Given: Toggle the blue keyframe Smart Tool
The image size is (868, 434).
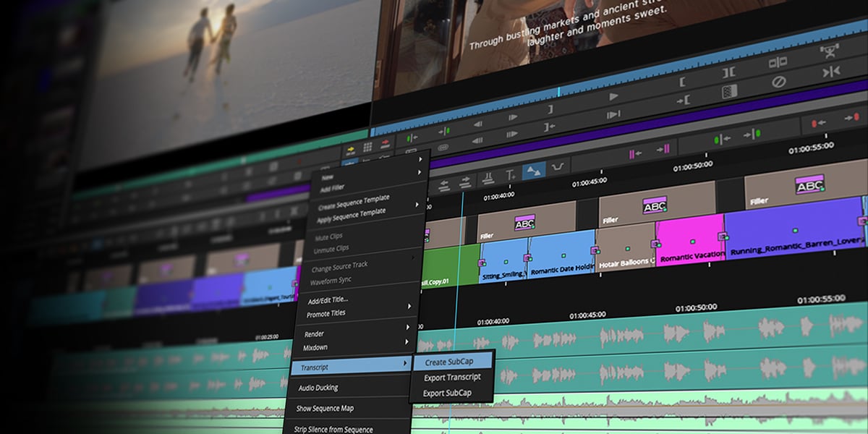Looking at the screenshot, I should pos(534,171).
